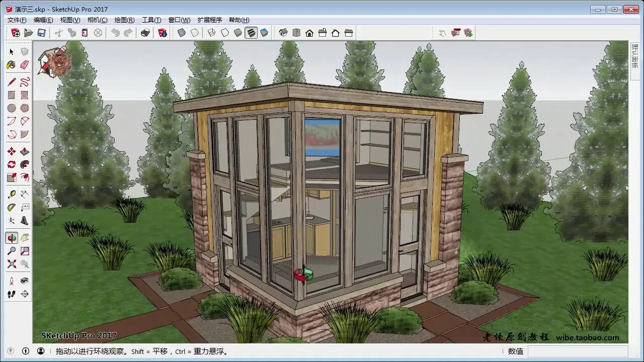Activate the Push/Pull tool
This screenshot has height=362, width=644.
pyautogui.click(x=25, y=151)
